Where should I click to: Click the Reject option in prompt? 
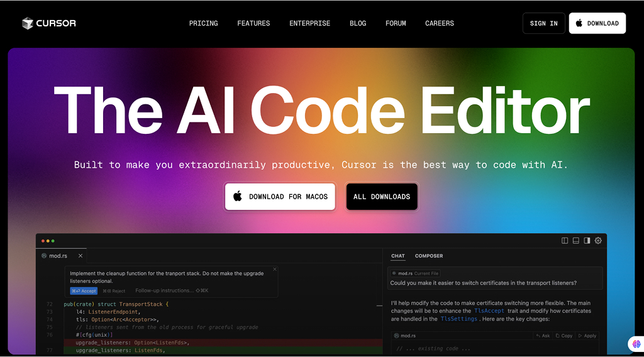114,290
